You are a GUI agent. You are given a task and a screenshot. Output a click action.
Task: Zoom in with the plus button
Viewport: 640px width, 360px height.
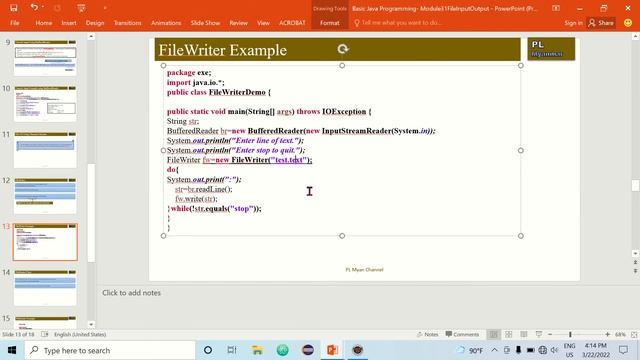click(x=607, y=334)
